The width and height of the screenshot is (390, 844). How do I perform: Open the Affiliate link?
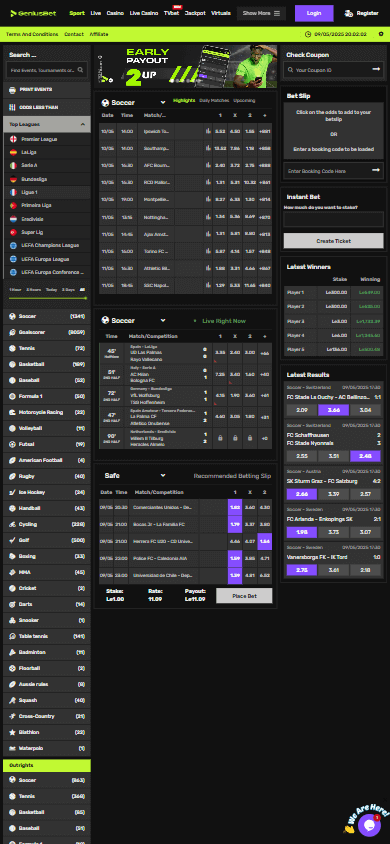pos(98,34)
